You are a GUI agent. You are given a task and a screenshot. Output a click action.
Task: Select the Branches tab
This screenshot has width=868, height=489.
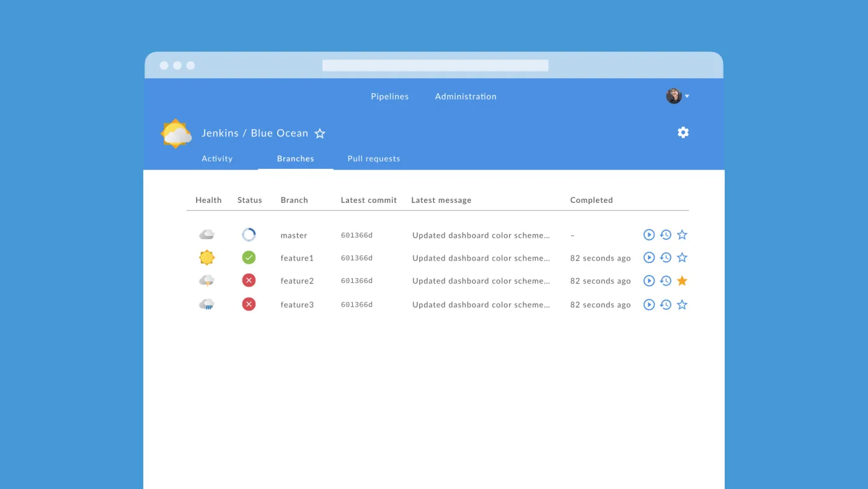[x=296, y=158]
